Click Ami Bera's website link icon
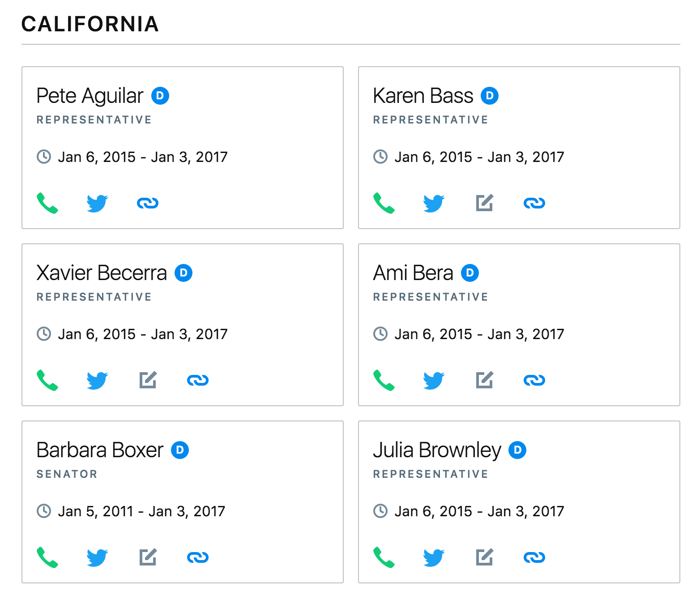 (534, 380)
